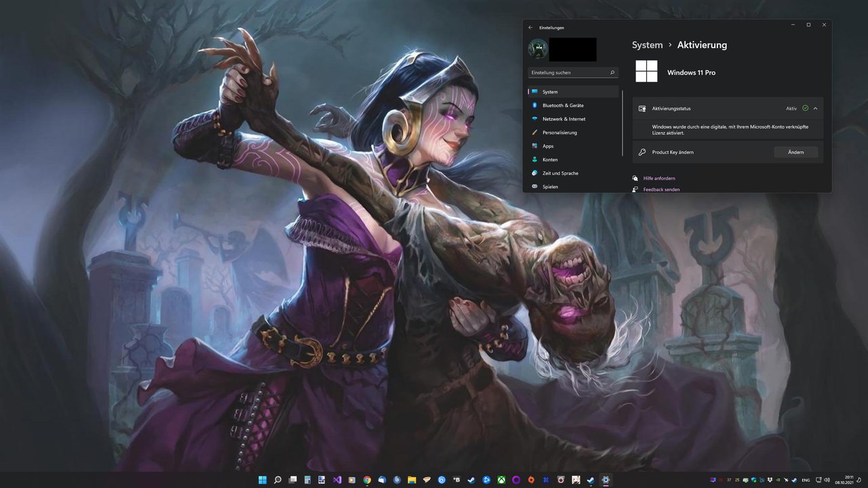Select System in the settings sidebar

pyautogui.click(x=573, y=91)
